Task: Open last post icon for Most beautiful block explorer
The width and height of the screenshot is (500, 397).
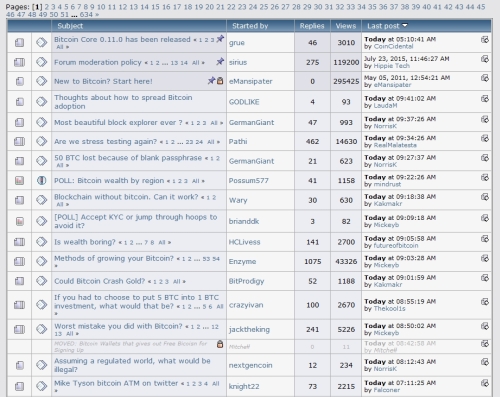Action: (x=485, y=119)
